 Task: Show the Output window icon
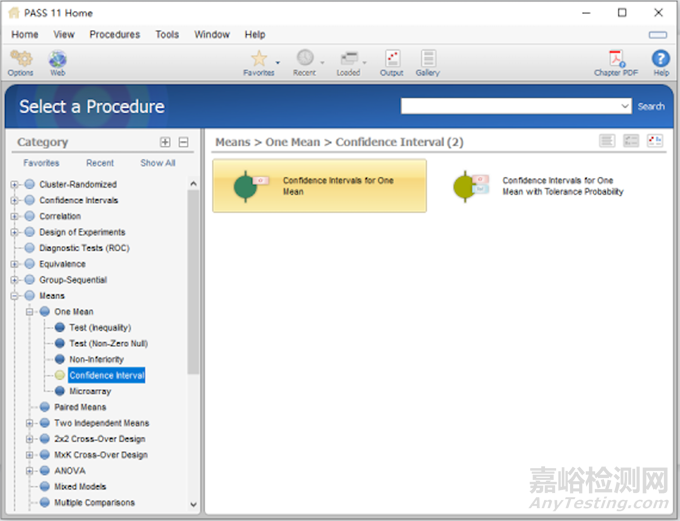pos(392,60)
